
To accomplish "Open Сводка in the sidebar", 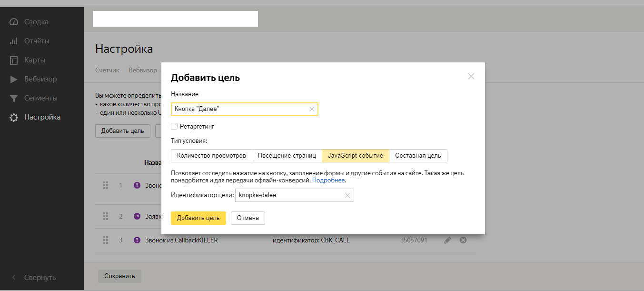I will [36, 22].
